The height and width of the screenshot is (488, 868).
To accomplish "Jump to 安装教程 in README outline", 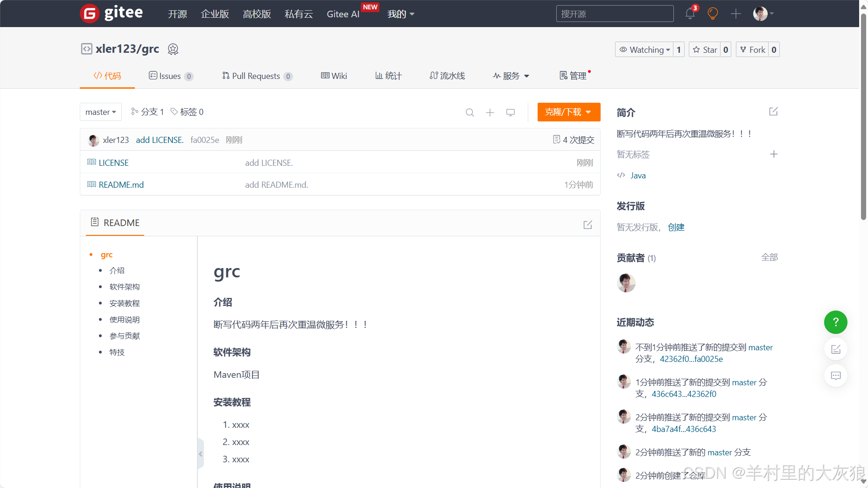I will click(x=125, y=303).
